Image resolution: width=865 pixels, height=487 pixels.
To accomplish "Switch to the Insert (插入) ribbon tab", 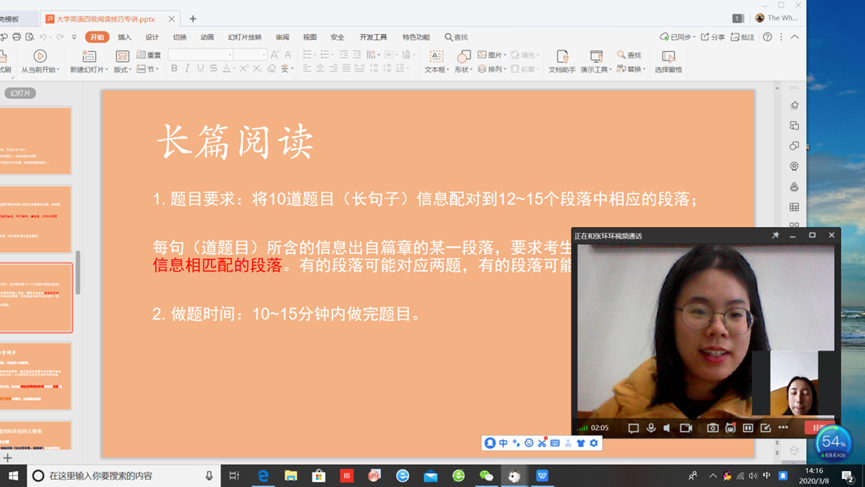I will tap(124, 37).
